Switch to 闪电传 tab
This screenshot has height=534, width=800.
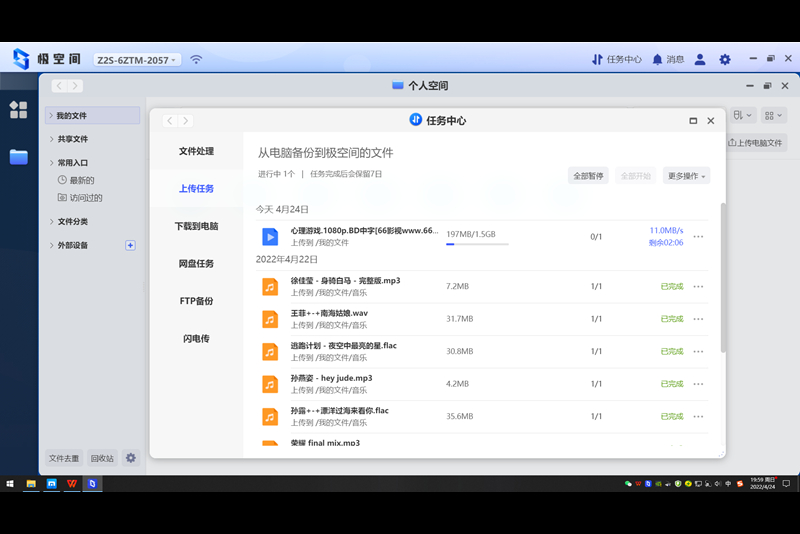(x=196, y=339)
